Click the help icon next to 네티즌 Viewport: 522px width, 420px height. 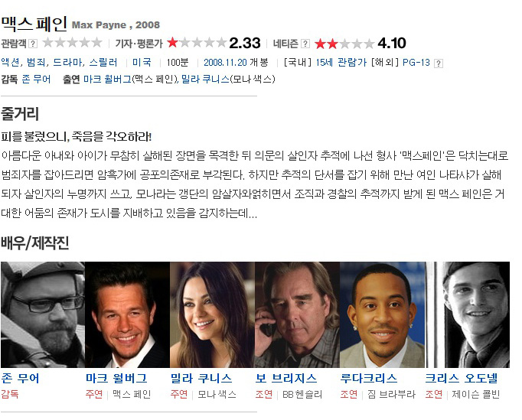tap(305, 44)
